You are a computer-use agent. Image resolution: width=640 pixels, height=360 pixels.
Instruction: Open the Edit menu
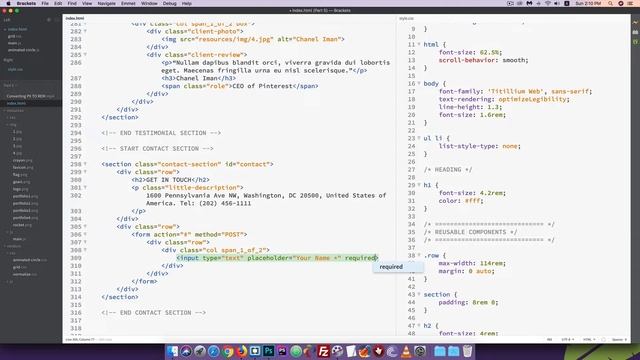[x=58, y=3]
